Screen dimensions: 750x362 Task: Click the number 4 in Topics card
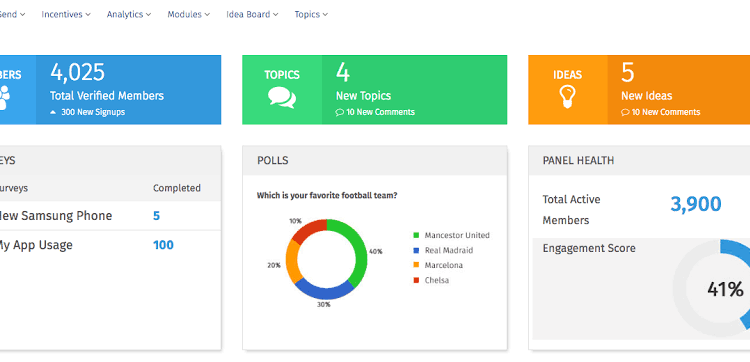pos(342,73)
